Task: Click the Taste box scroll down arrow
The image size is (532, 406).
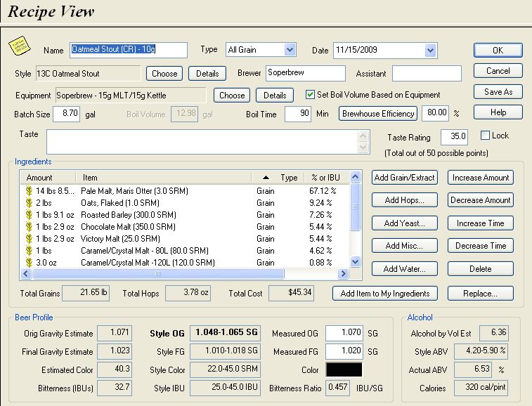Action: pos(363,148)
